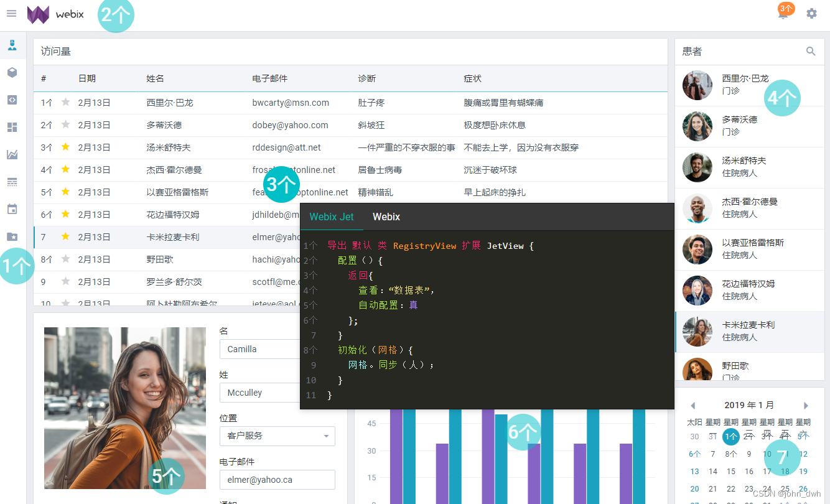
Task: Select patient 多蒂沃德 in the patient list
Action: pyautogui.click(x=750, y=127)
